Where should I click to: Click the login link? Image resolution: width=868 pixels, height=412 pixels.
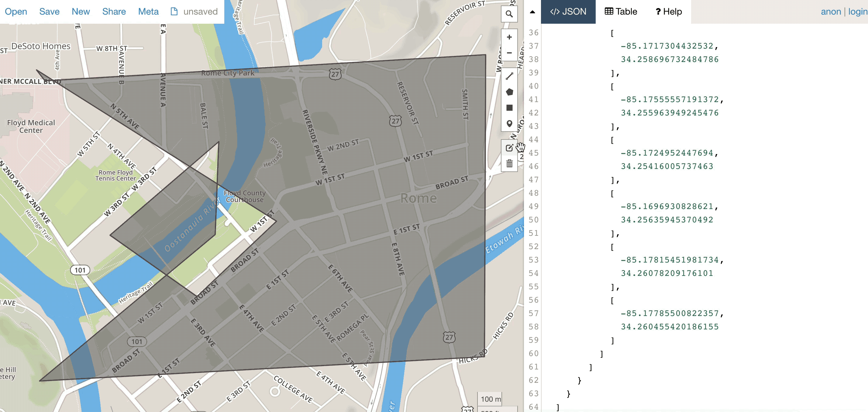point(857,12)
